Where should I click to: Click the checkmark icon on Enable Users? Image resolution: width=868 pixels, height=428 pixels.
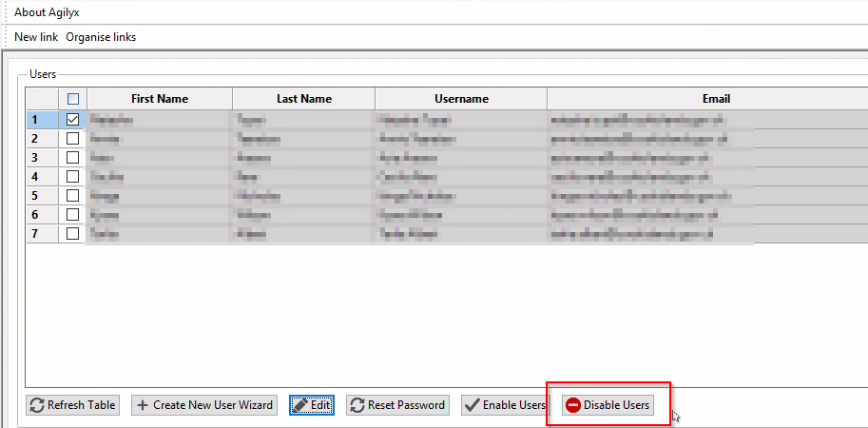(x=472, y=405)
